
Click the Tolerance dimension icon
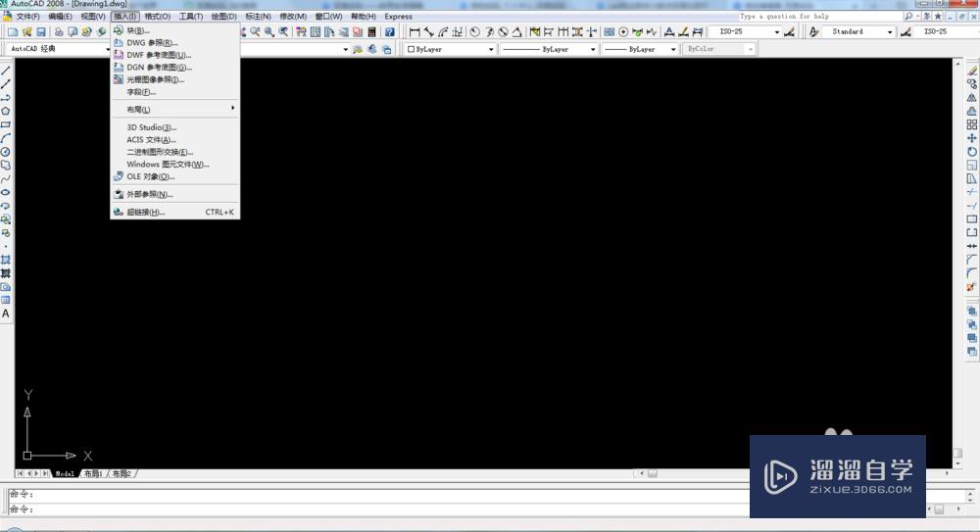pyautogui.click(x=609, y=31)
